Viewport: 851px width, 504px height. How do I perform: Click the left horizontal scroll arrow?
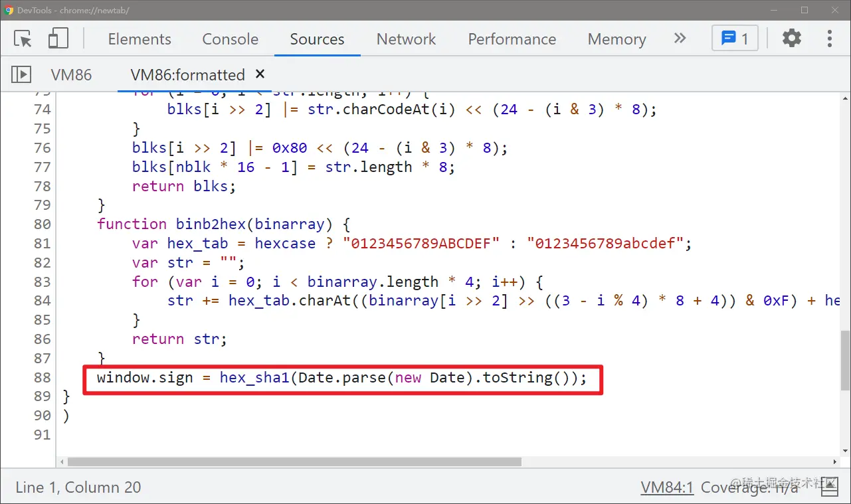(x=62, y=462)
